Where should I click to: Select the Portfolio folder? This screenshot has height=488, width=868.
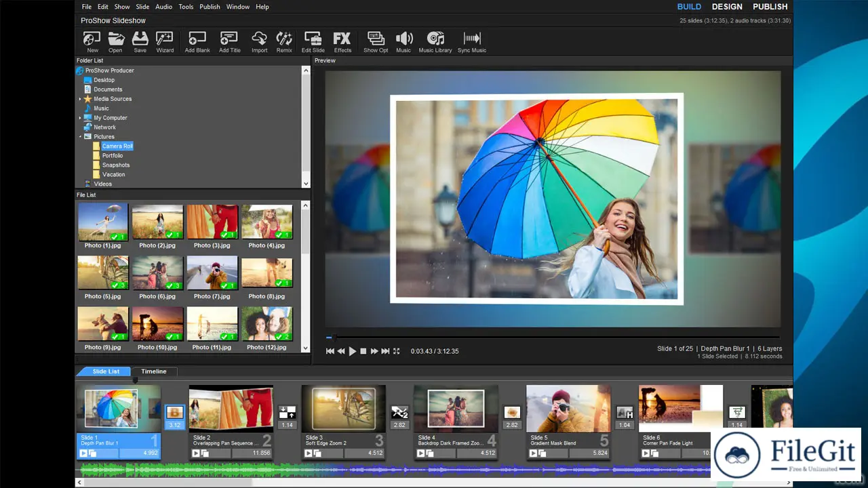113,156
